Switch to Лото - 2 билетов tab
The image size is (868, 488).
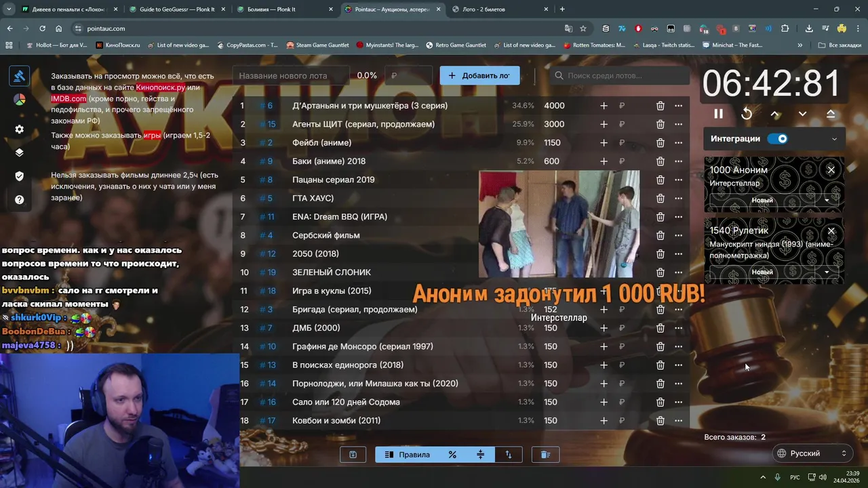pos(499,9)
